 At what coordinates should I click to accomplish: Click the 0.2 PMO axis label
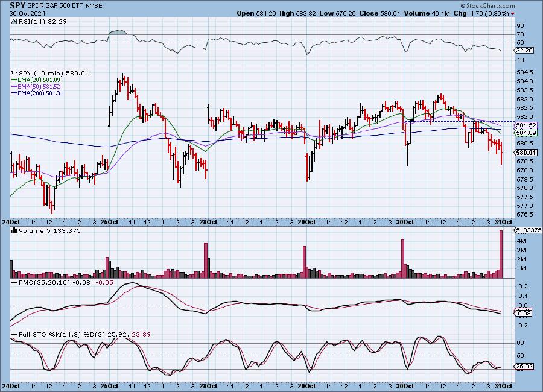[x=523, y=286]
